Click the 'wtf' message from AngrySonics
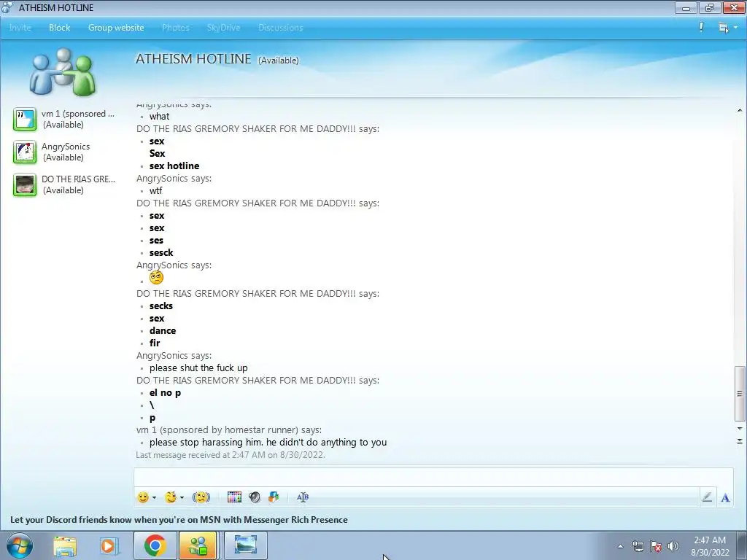 156,190
